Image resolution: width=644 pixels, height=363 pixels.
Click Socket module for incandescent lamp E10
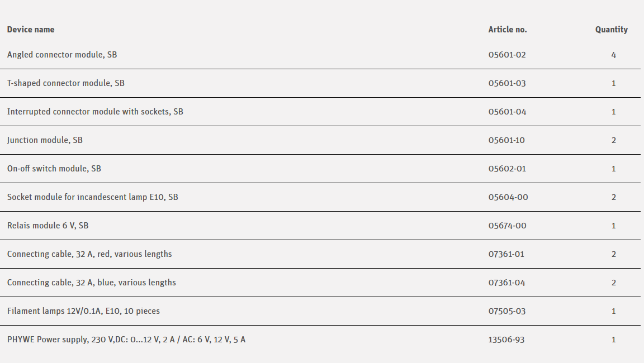point(93,197)
